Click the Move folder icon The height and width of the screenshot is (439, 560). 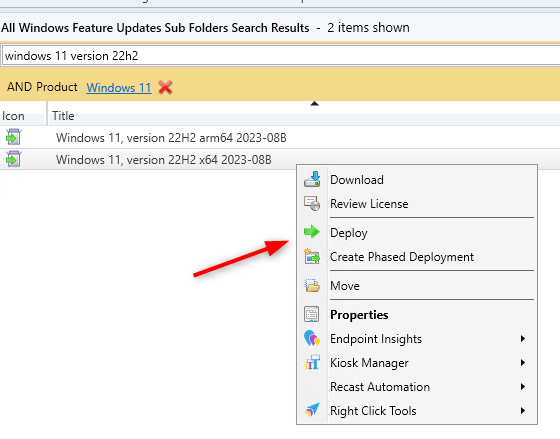(x=312, y=285)
